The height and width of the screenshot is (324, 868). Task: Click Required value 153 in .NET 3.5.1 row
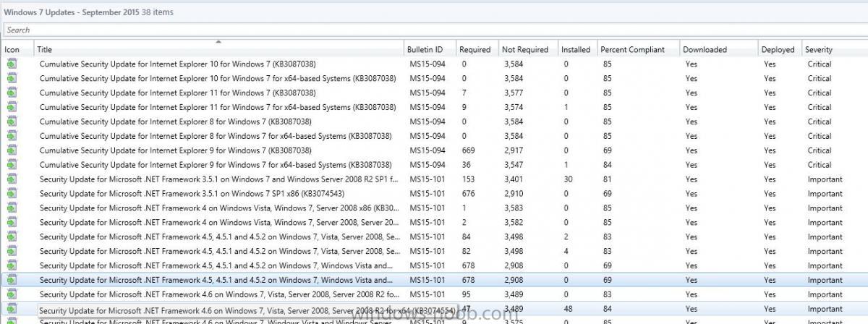[x=467, y=179]
